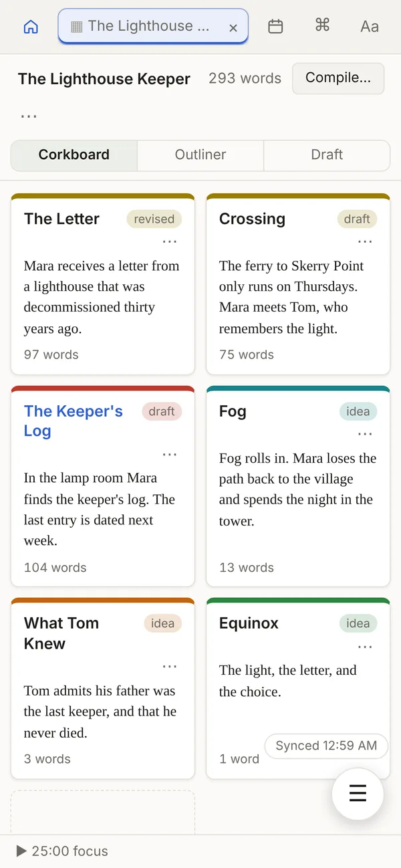Viewport: 401px width, 868px height.
Task: Expand the ellipsis menu on What Tom Knew card
Action: click(170, 666)
